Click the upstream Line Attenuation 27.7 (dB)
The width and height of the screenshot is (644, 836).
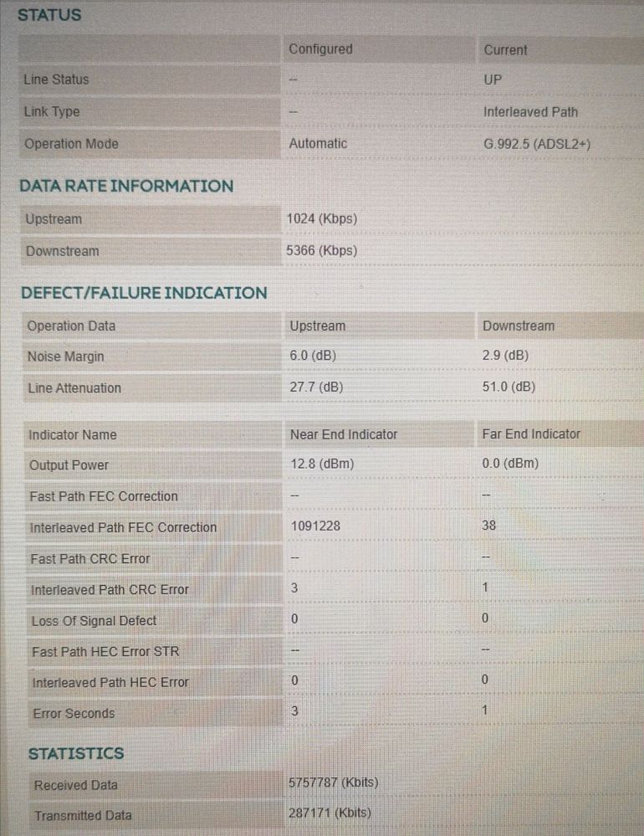[x=316, y=387]
